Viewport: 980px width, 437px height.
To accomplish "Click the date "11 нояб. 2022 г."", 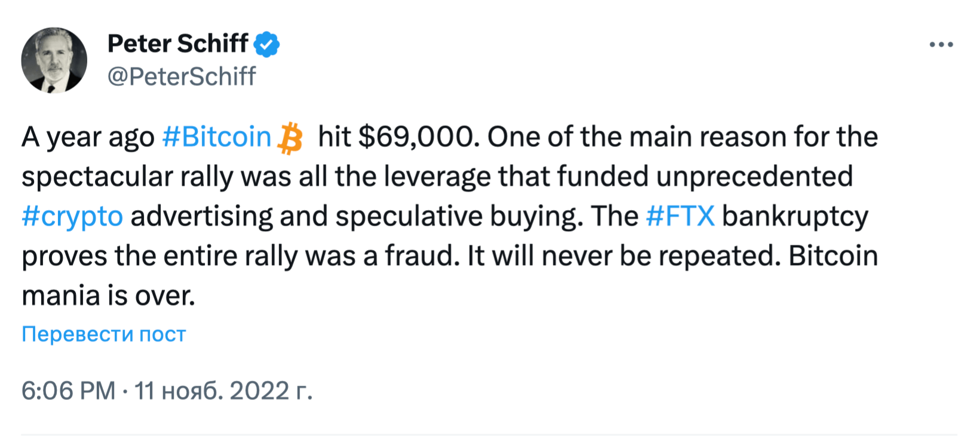I will coord(223,391).
